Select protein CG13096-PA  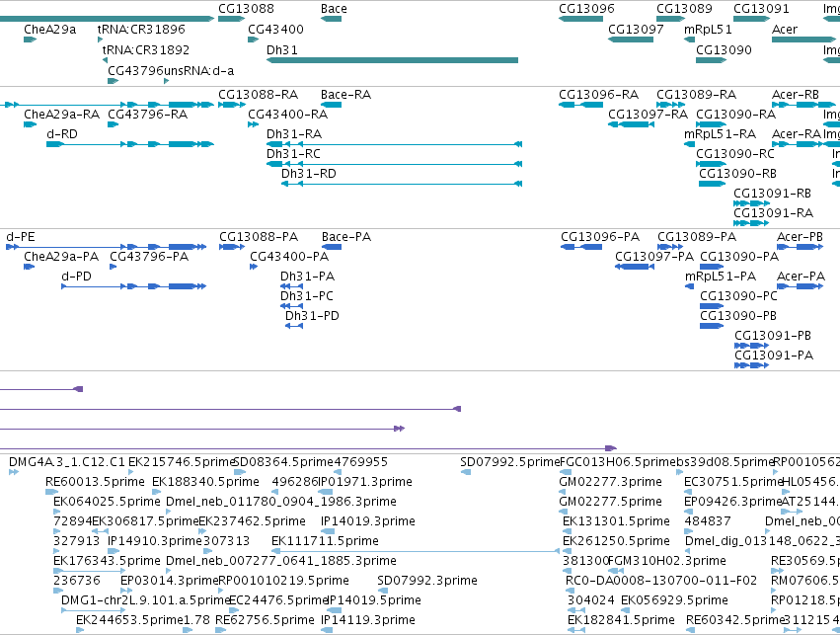click(x=600, y=237)
